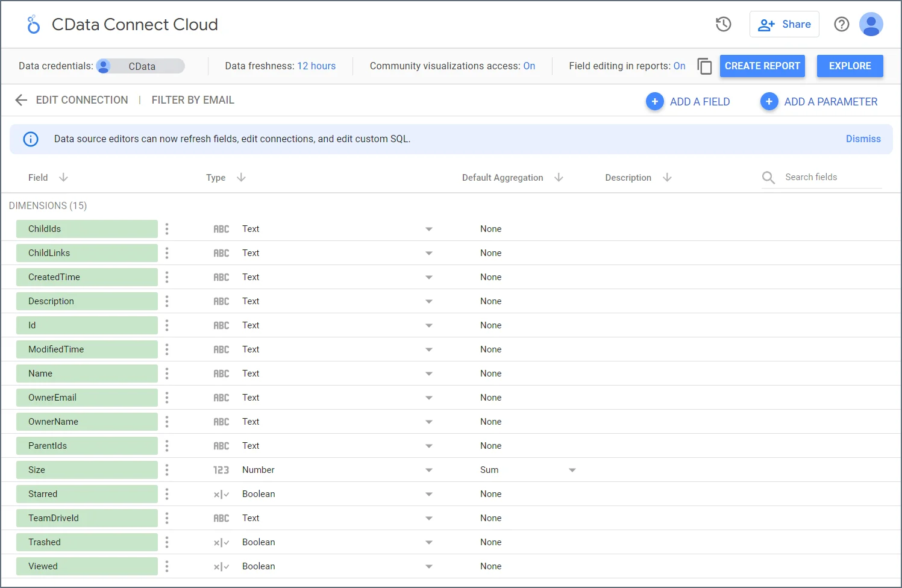
Task: Select the ChildLinks field chip
Action: (87, 253)
